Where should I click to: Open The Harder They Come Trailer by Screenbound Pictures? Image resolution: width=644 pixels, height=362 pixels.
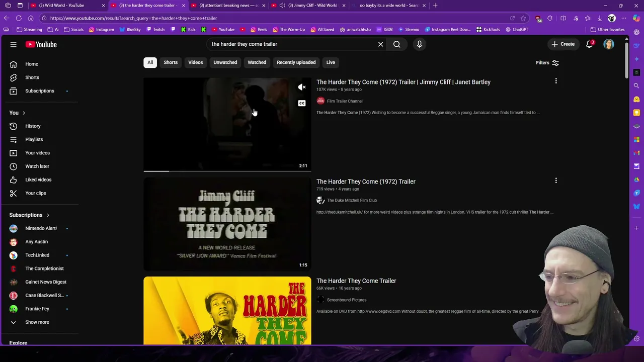[356, 281]
